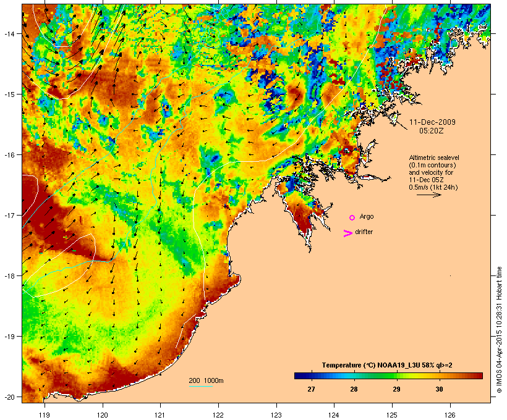Click the cyan 200 1000m depth contour sample

click(201, 386)
